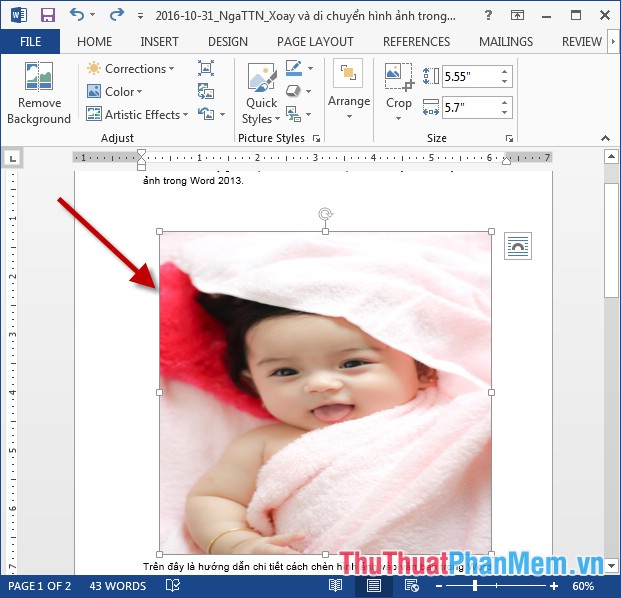Click the Undo arrow icon

(77, 15)
